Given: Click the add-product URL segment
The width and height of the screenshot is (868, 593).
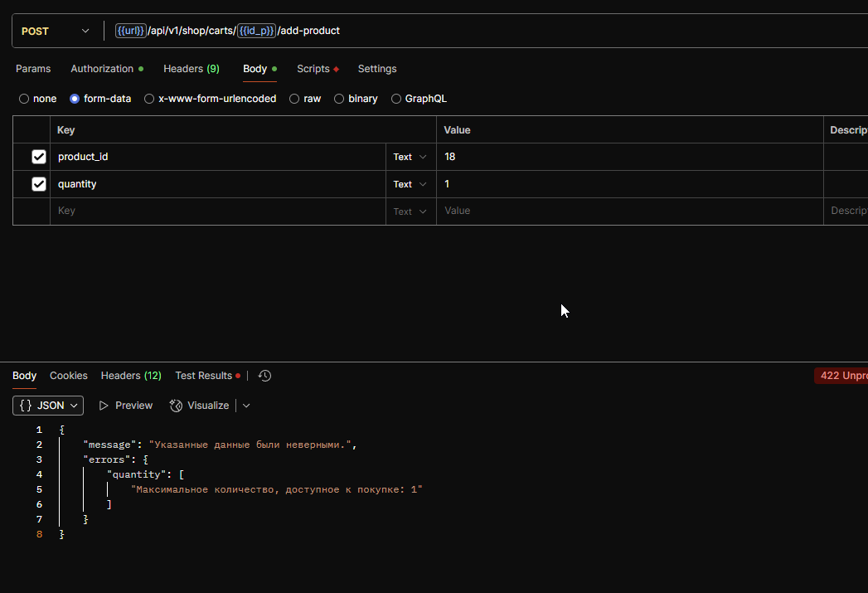Looking at the screenshot, I should [310, 31].
